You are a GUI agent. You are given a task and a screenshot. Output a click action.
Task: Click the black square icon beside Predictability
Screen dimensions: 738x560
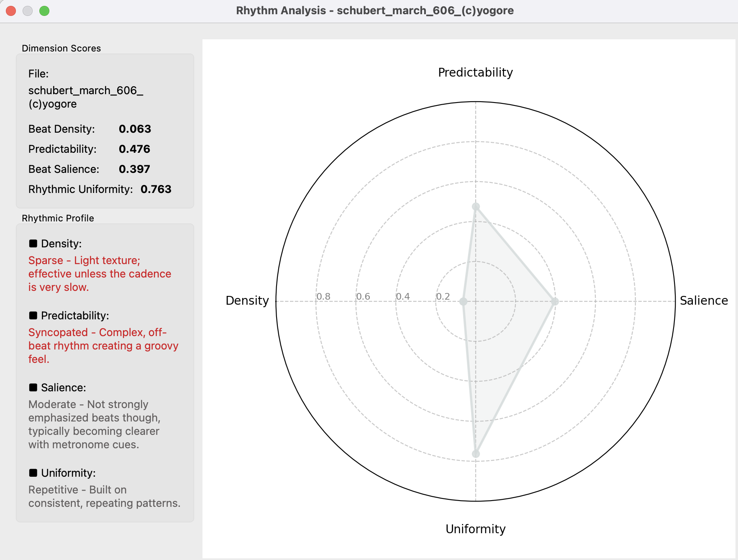click(x=33, y=316)
